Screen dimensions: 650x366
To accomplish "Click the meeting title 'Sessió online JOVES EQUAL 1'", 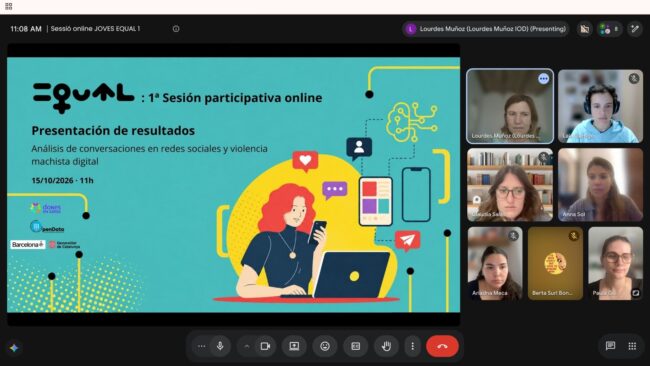I will [x=95, y=29].
